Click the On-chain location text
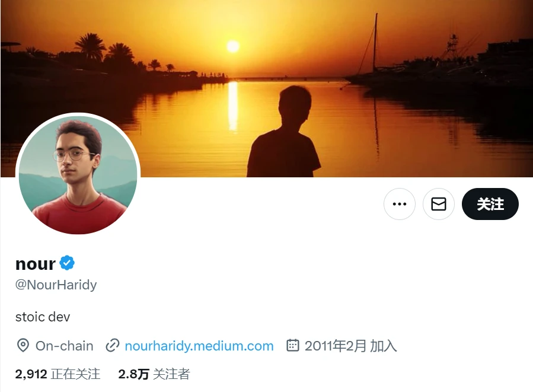This screenshot has height=392, width=533. coord(64,346)
